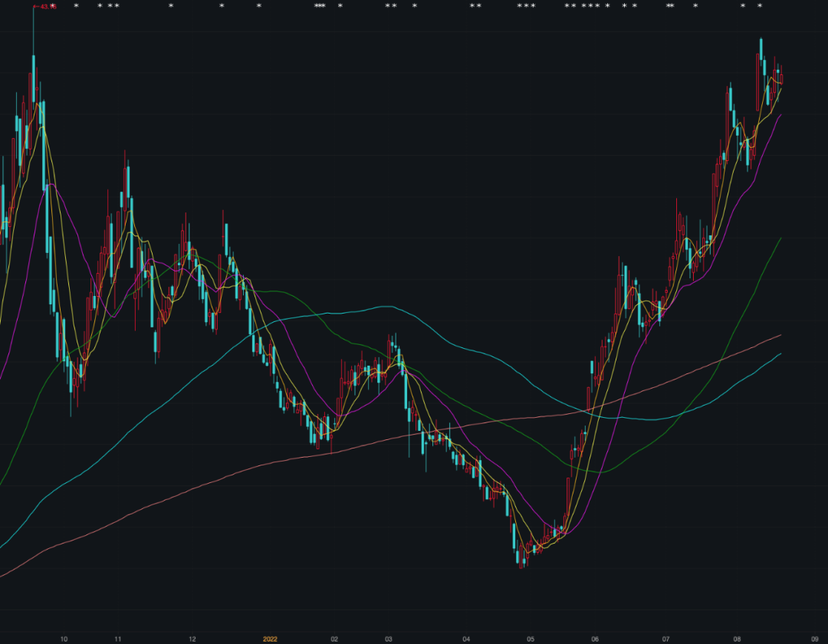Image resolution: width=828 pixels, height=644 pixels.
Task: Click the lowest candlestick at the late-April bottom
Action: coord(520,556)
